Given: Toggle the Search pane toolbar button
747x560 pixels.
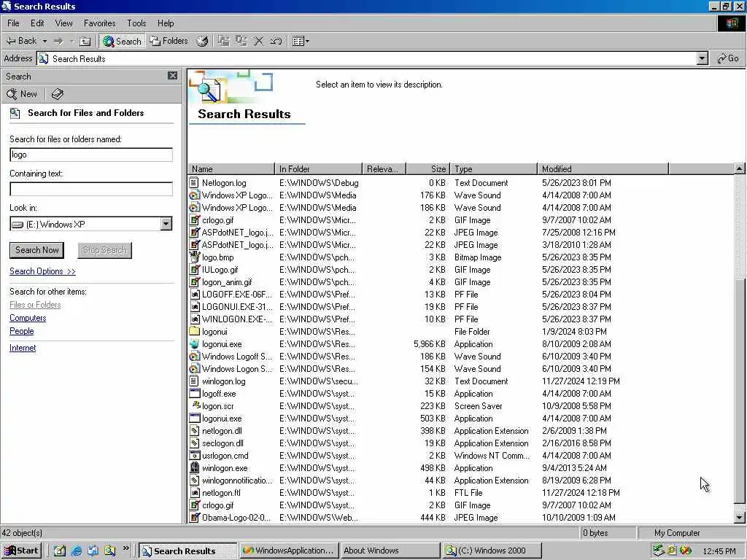Looking at the screenshot, I should tap(122, 41).
